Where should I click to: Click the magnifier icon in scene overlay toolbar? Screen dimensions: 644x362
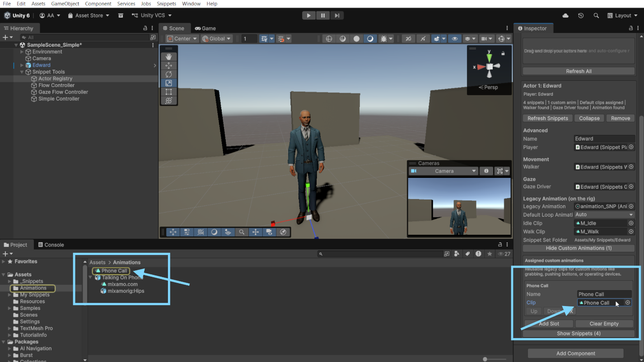point(242,232)
